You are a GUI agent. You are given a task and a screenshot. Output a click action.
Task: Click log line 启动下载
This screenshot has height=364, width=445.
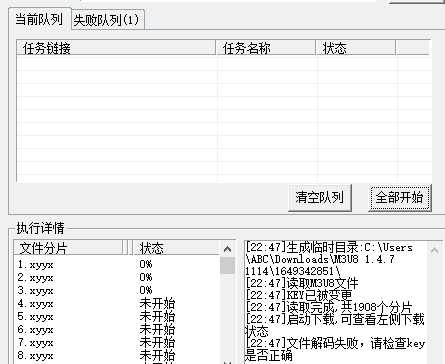tap(335, 325)
